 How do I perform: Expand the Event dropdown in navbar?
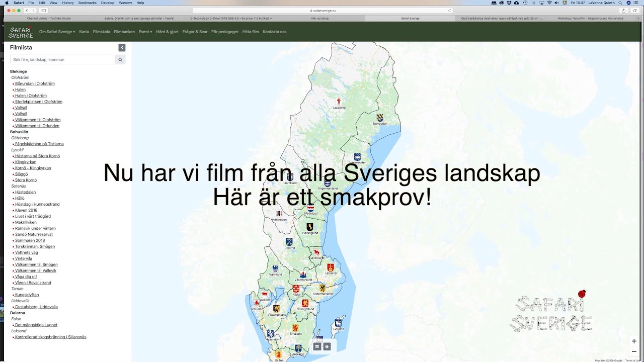click(x=145, y=32)
